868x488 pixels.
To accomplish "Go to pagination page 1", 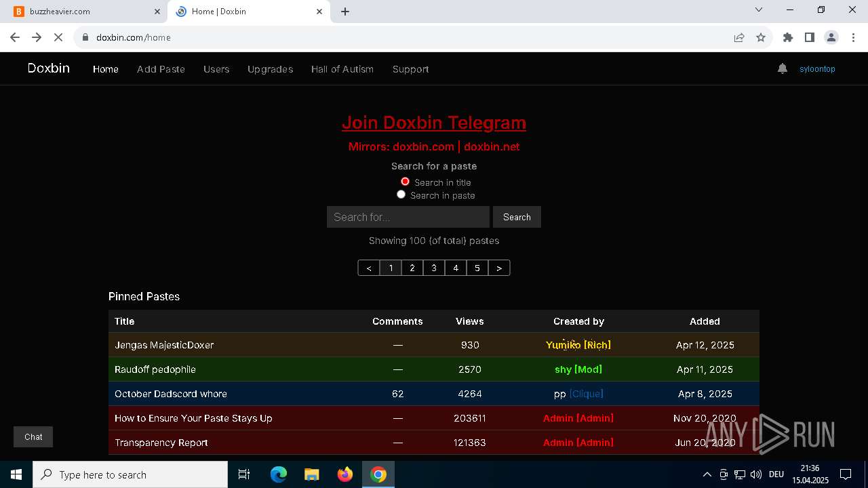I will tap(391, 268).
